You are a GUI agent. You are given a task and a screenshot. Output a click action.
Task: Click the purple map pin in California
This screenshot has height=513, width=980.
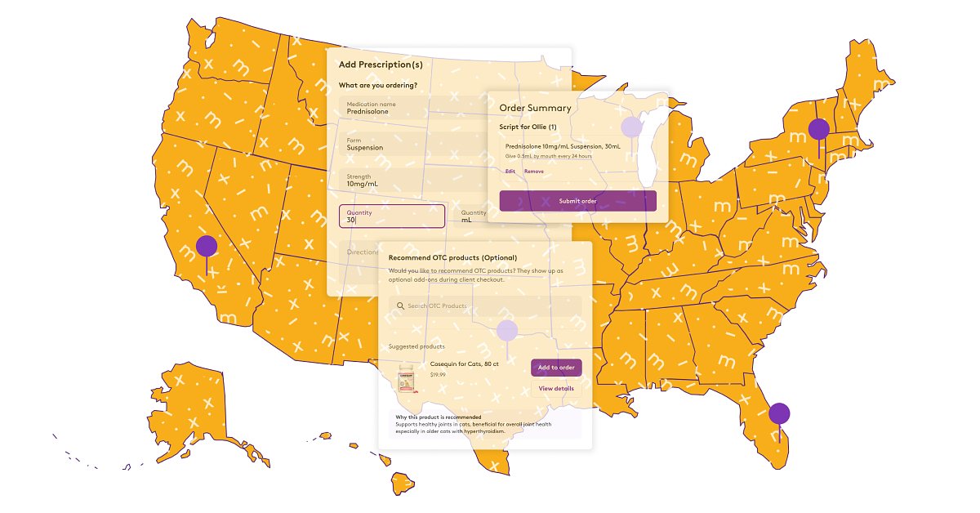click(x=207, y=246)
